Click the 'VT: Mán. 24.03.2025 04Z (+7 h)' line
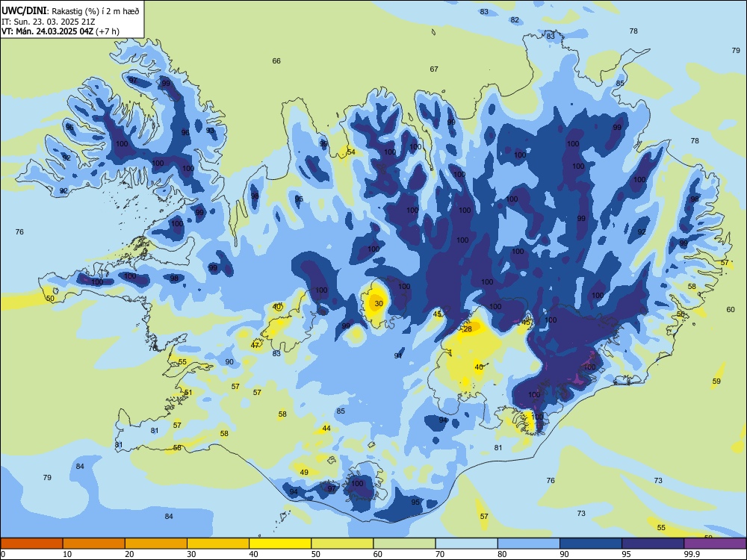Image resolution: width=747 pixels, height=560 pixels. point(61,31)
